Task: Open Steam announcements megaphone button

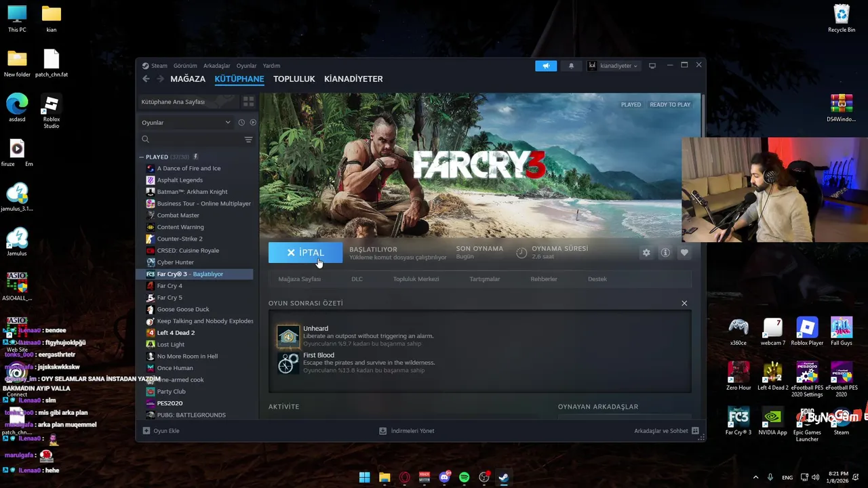Action: 546,66
